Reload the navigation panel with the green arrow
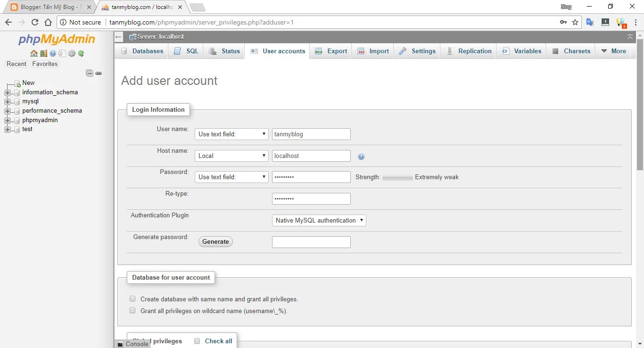 81,53
